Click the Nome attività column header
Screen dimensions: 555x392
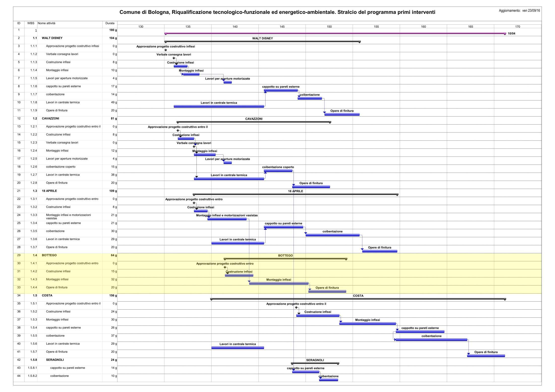46,23
